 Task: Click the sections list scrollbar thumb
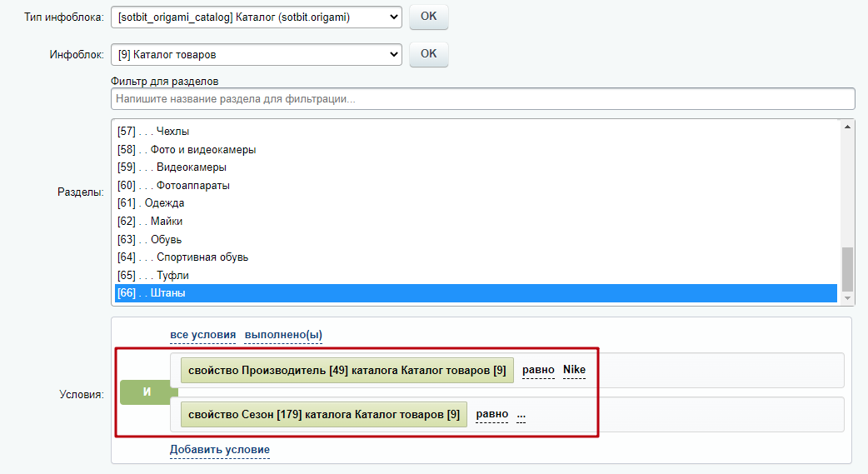pyautogui.click(x=847, y=269)
